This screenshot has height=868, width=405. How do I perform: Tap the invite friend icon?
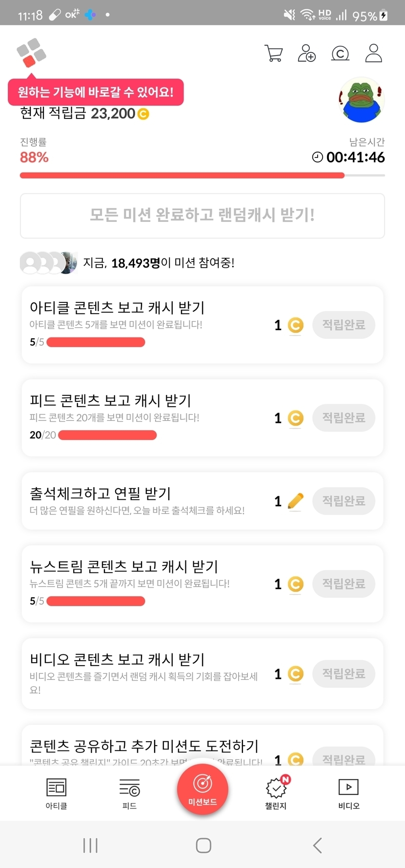tap(306, 54)
